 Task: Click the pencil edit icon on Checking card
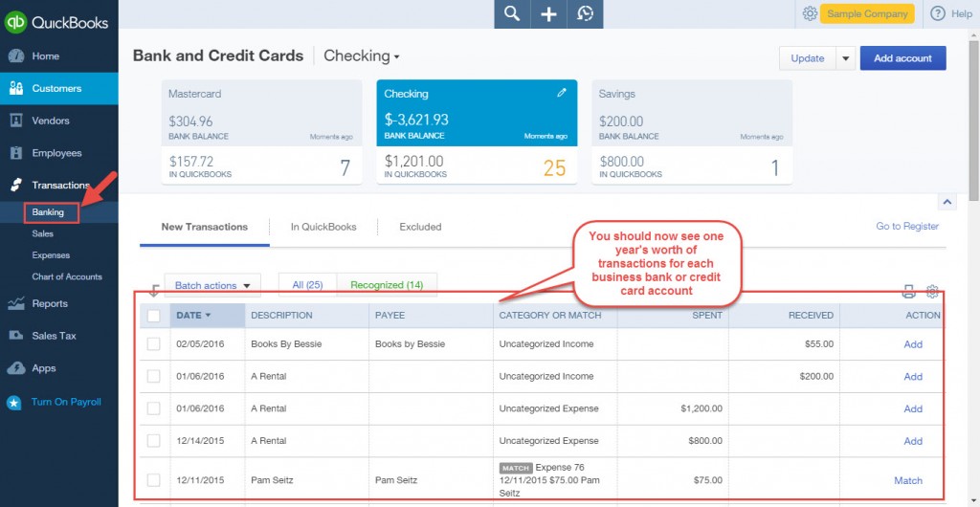tap(561, 93)
